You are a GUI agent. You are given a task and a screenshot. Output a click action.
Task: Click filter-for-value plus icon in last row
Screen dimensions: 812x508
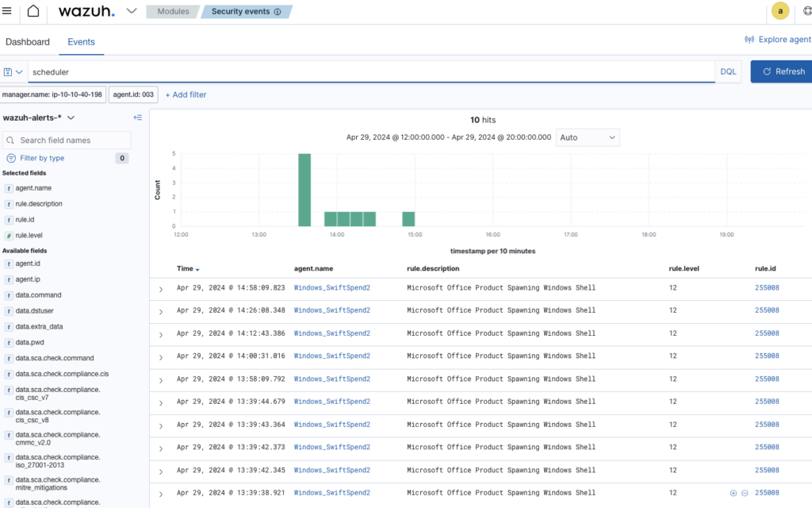click(x=733, y=493)
